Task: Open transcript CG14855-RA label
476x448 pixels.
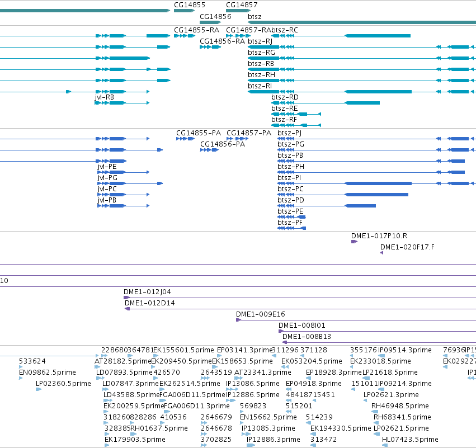Action: tap(196, 30)
